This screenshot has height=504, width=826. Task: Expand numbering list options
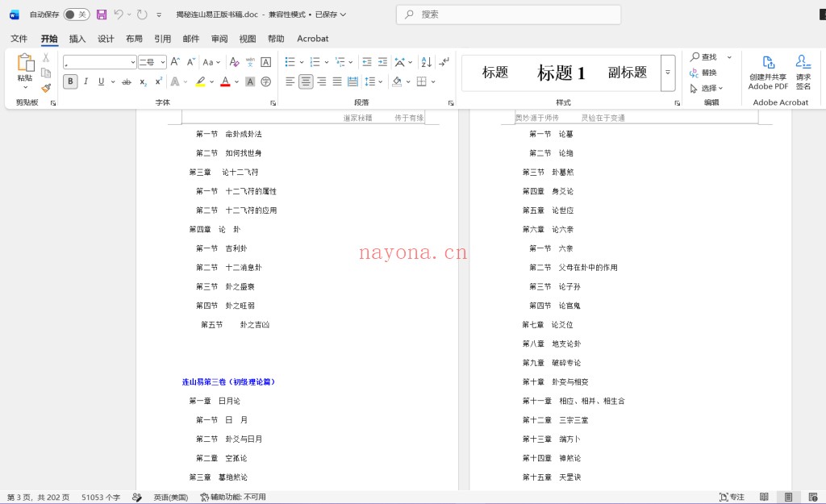coord(327,62)
